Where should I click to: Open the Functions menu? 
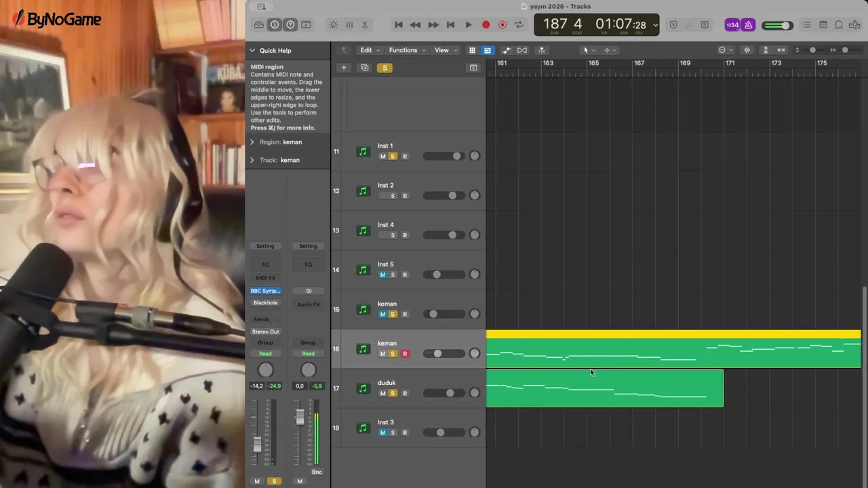pyautogui.click(x=407, y=50)
